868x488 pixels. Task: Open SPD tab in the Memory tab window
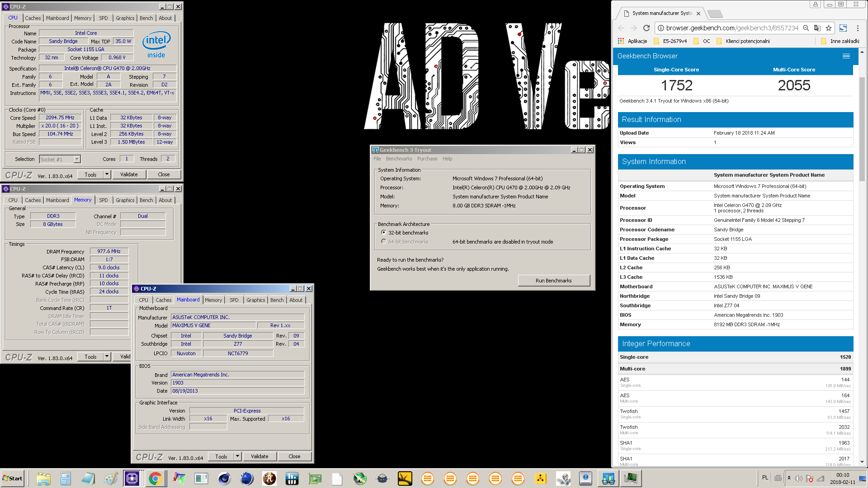click(104, 200)
